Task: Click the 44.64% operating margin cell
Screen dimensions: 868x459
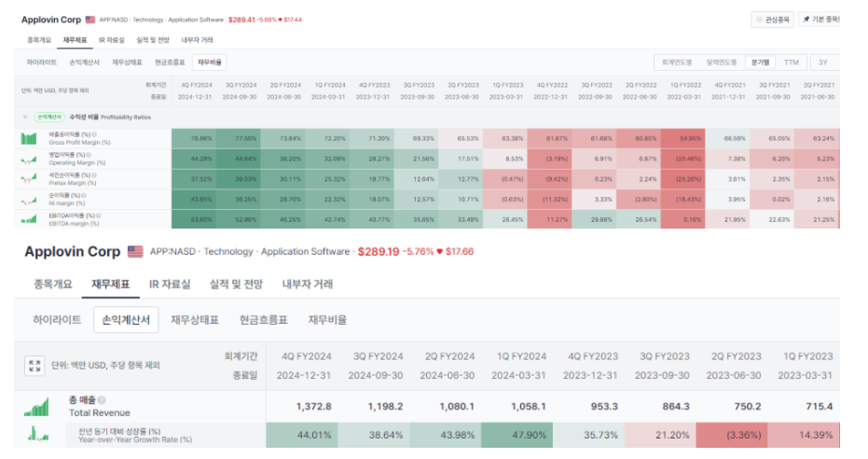Action: pyautogui.click(x=239, y=159)
